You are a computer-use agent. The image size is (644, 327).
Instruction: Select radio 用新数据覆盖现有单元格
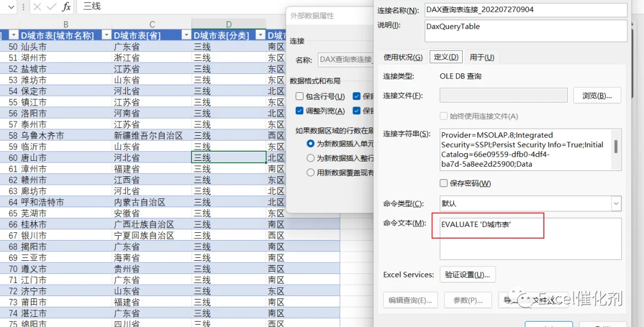tap(311, 172)
